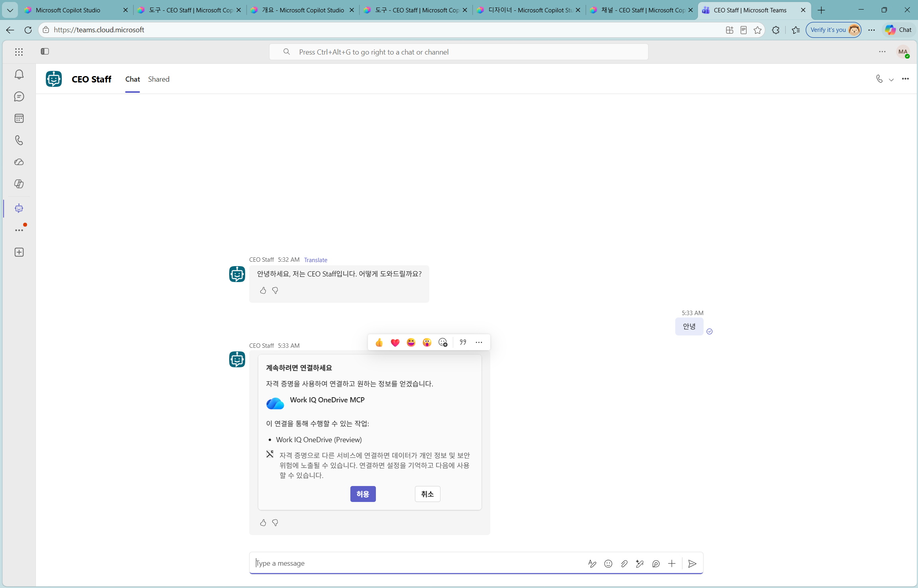Open the browser split screen icon

coord(729,30)
